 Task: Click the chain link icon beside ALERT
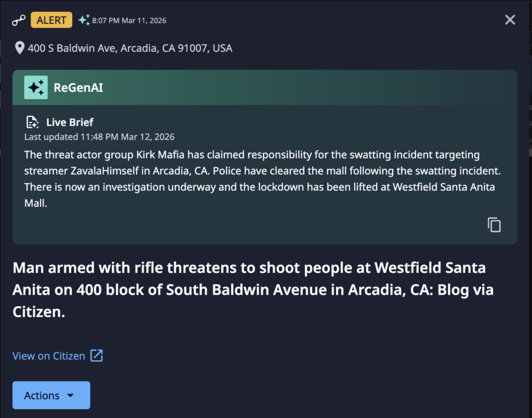click(19, 21)
